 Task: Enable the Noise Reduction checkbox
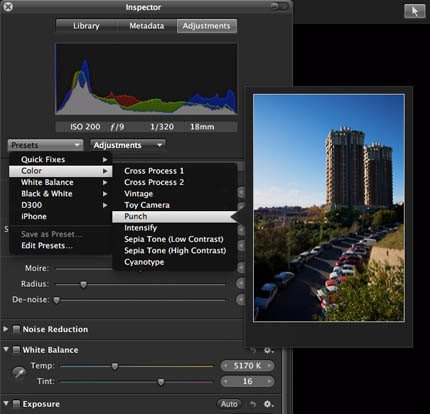[x=16, y=329]
